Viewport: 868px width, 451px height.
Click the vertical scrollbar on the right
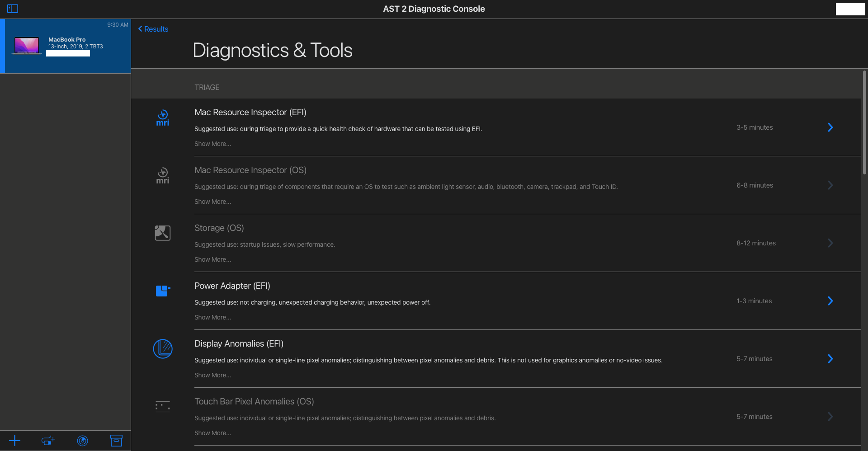point(864,122)
